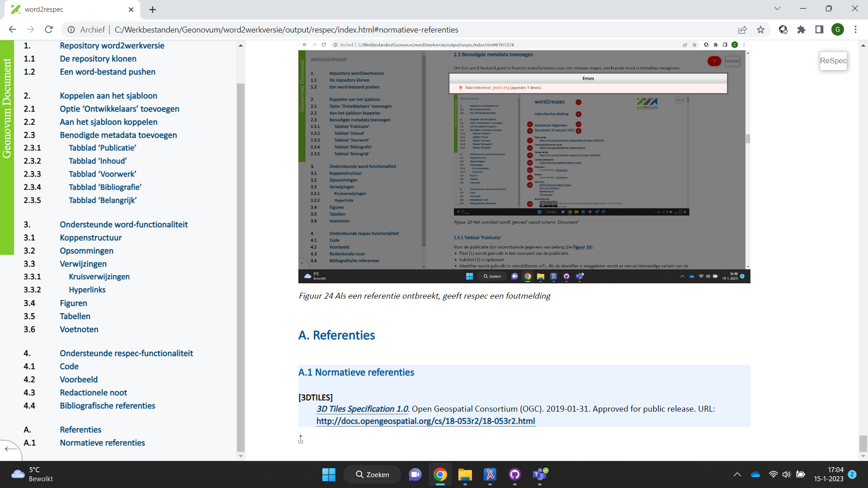Open the ReSpec pill menu
868x488 pixels.
833,61
